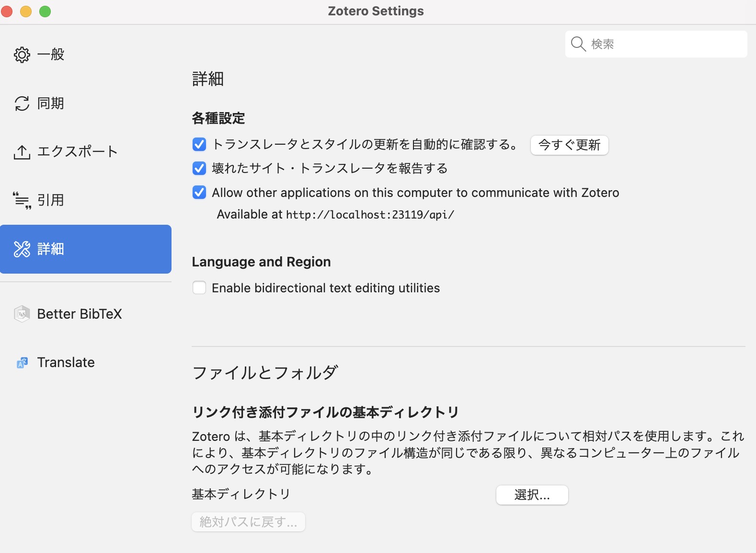This screenshot has height=553, width=756.
Task: Click the Translate plugin icon
Action: click(x=22, y=363)
